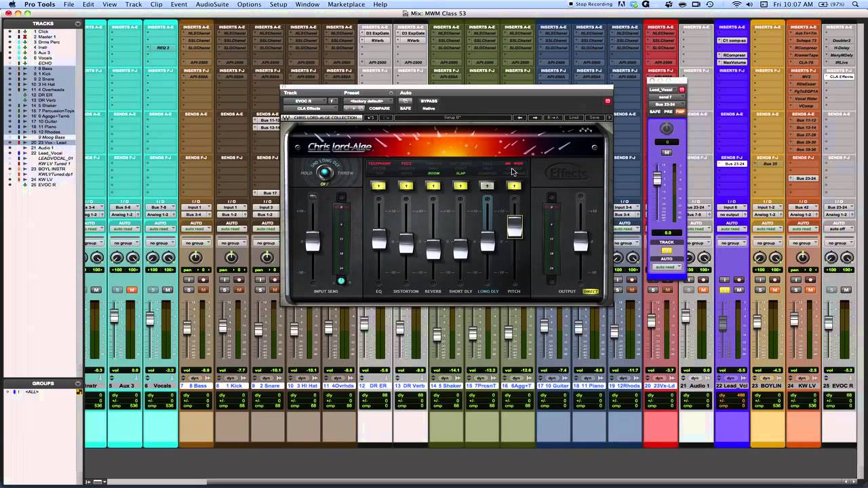Click the BYPASS button in plugin header

[429, 100]
